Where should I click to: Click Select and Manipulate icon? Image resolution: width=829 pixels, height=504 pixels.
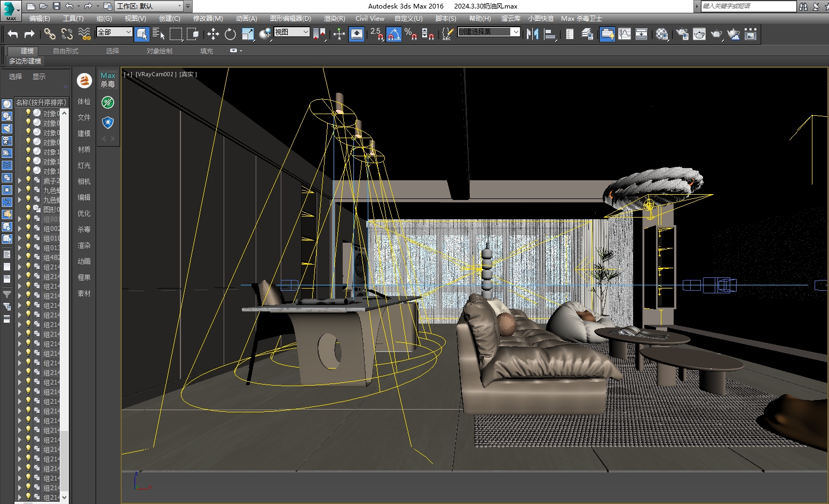tap(339, 34)
